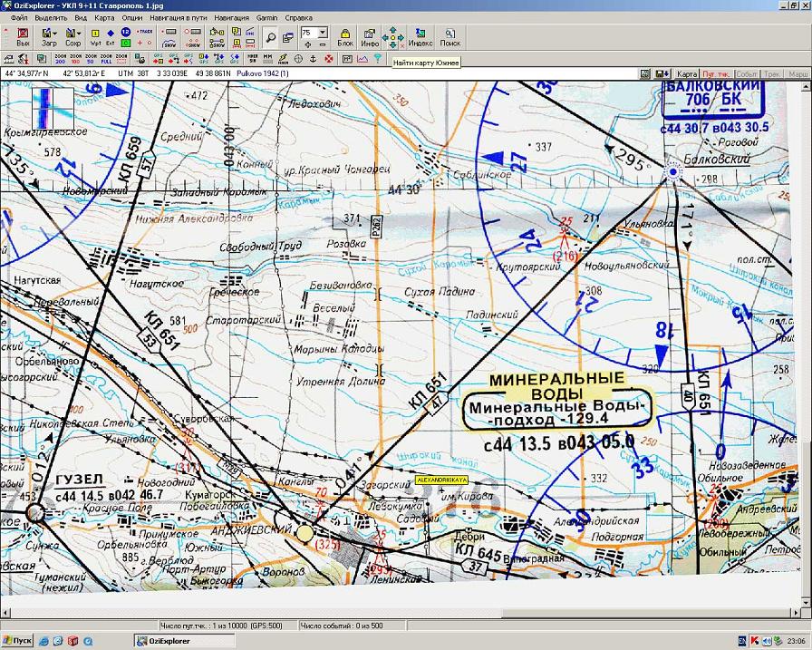Select the yellow Wpt waypoint tool

(96, 37)
